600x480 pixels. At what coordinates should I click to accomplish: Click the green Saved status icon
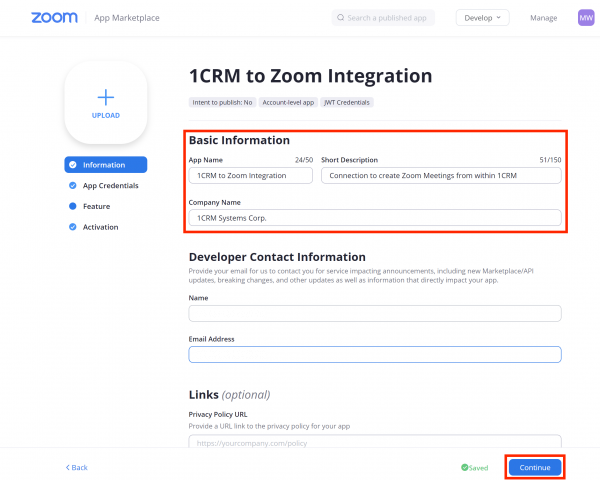(x=465, y=467)
